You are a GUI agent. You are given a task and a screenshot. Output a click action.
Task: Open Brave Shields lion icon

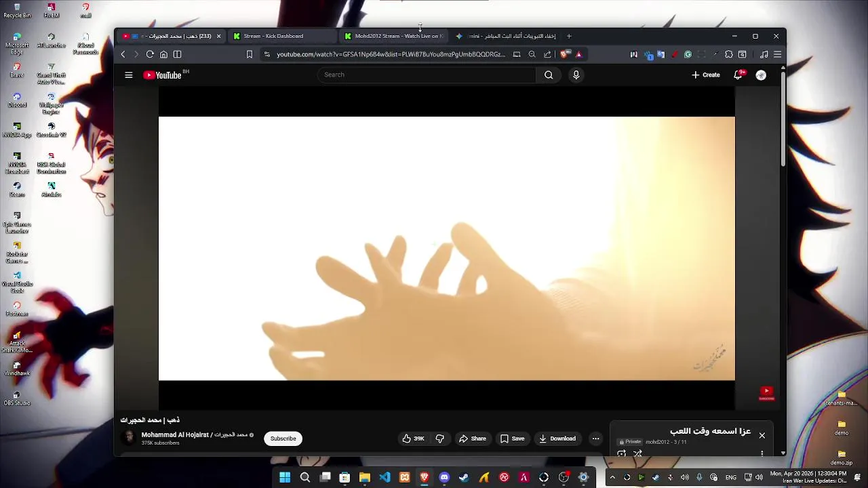565,54
